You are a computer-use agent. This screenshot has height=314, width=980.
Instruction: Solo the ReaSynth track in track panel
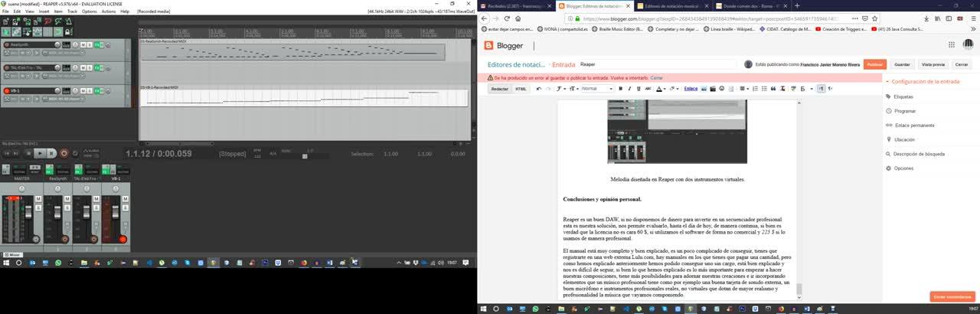[x=90, y=45]
